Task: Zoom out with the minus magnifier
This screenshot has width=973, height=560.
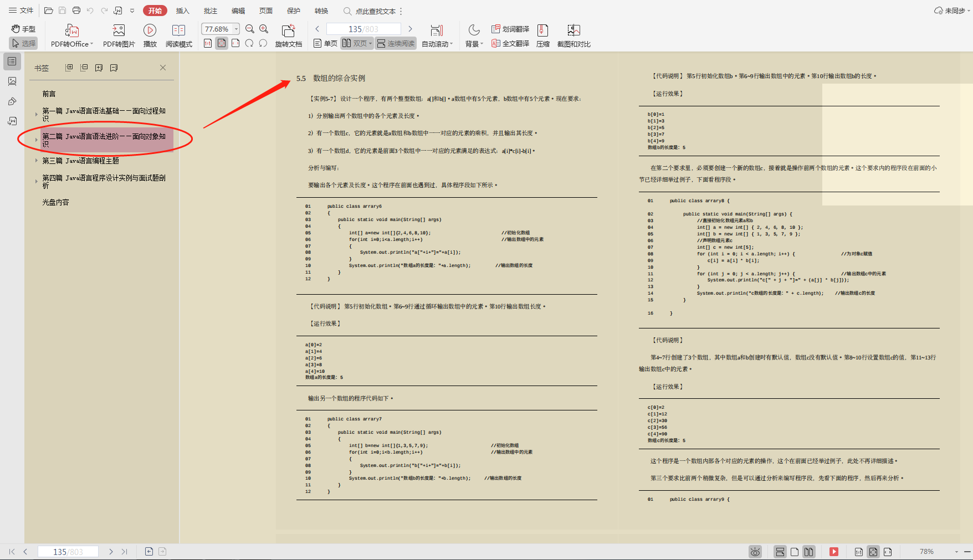Action: pyautogui.click(x=250, y=29)
